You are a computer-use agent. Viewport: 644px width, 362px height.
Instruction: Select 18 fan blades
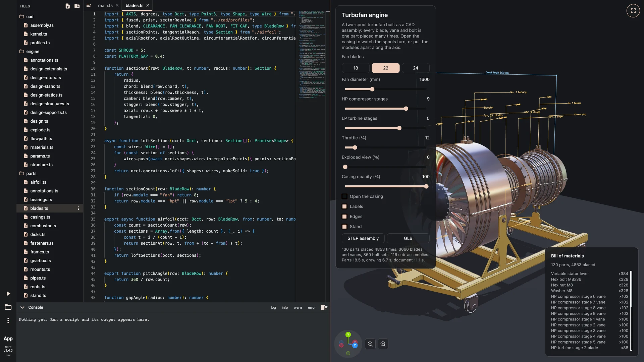(x=356, y=68)
